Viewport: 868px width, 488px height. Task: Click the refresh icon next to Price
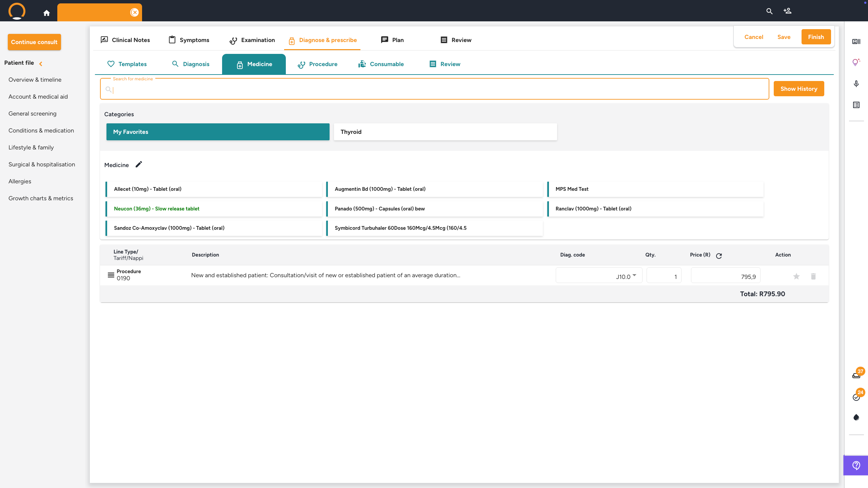point(719,256)
